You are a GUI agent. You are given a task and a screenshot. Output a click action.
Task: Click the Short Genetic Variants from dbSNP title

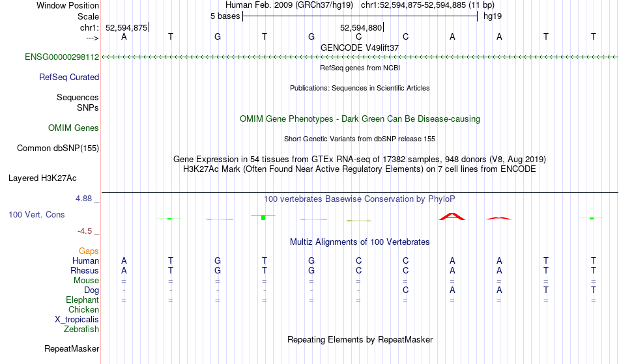pyautogui.click(x=360, y=139)
